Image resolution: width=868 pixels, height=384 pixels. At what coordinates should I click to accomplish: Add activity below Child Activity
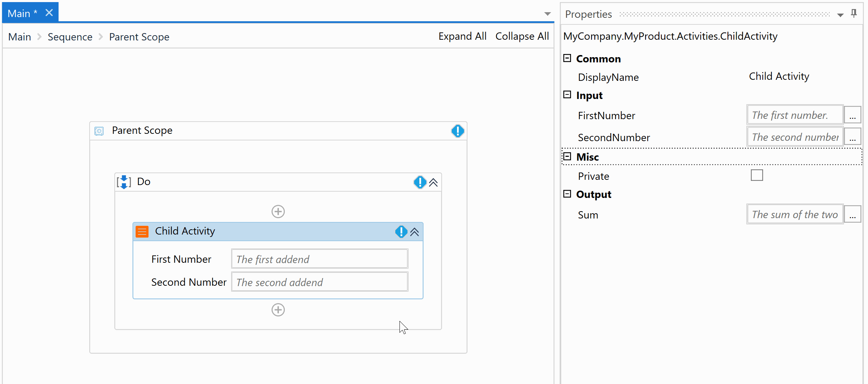coord(278,310)
